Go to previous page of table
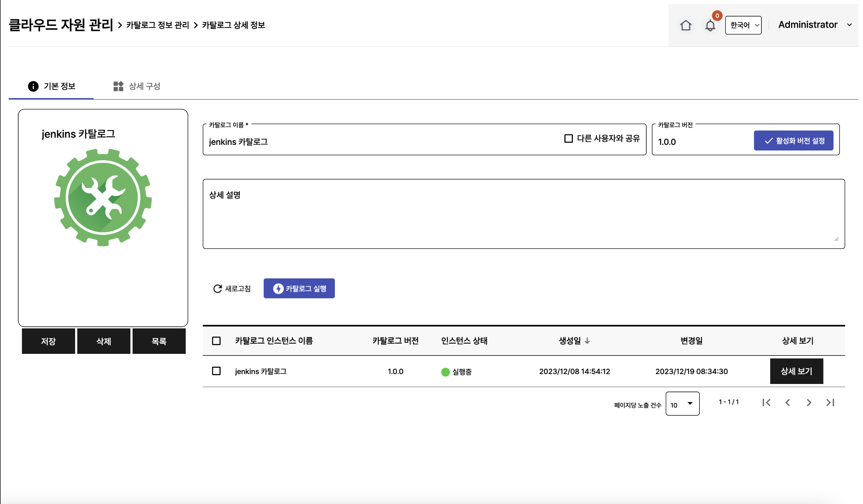 (x=788, y=403)
